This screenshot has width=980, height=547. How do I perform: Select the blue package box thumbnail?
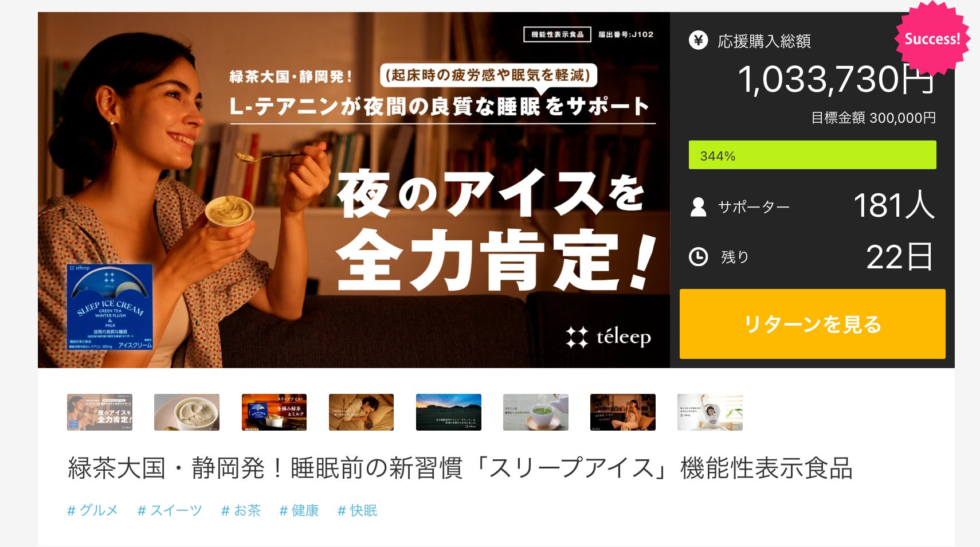point(274,412)
